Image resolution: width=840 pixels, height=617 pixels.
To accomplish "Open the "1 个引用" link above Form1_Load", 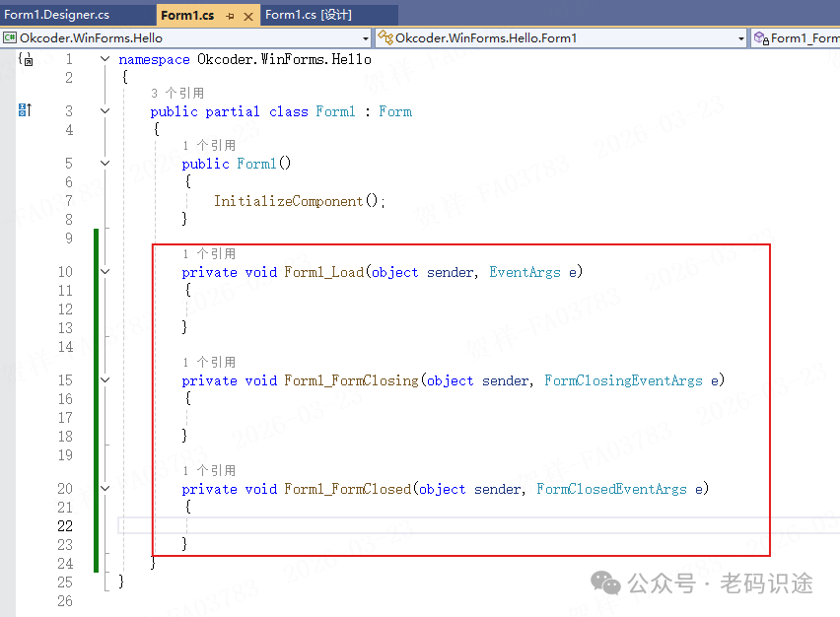I will tap(209, 254).
